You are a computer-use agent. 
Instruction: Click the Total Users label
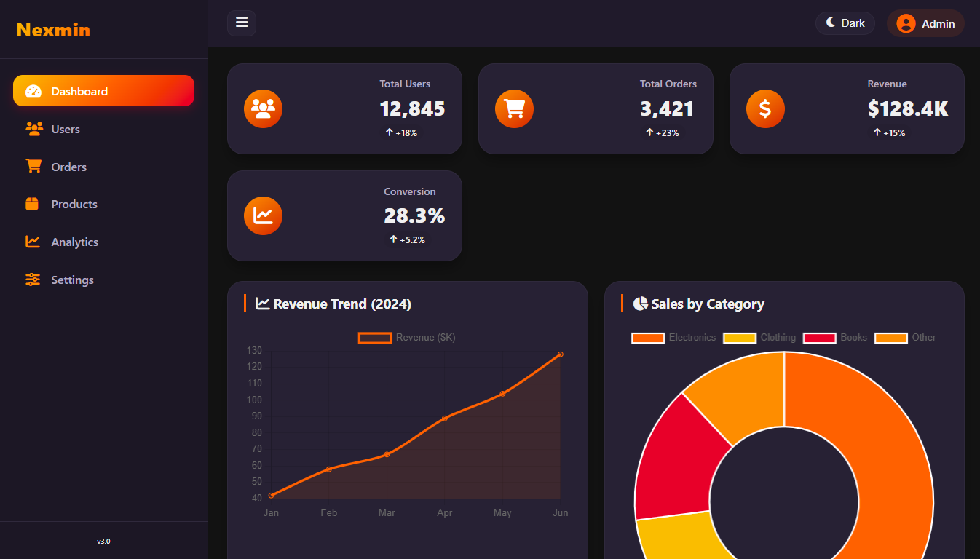pyautogui.click(x=405, y=84)
